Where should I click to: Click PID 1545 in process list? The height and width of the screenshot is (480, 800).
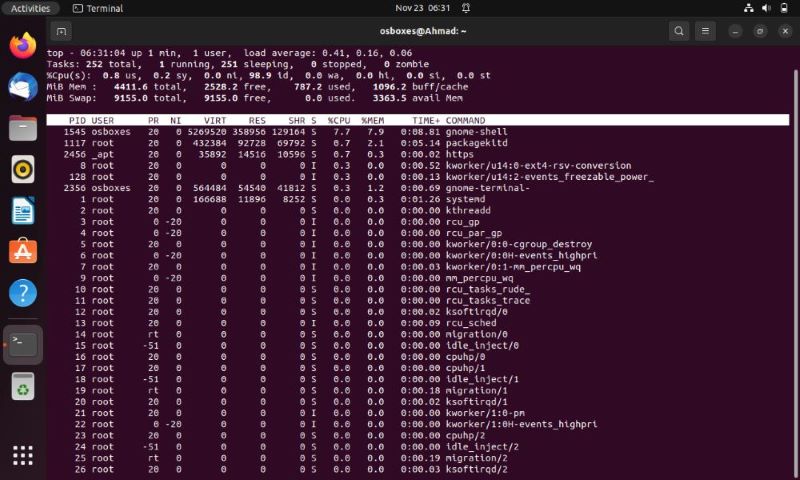(74, 132)
